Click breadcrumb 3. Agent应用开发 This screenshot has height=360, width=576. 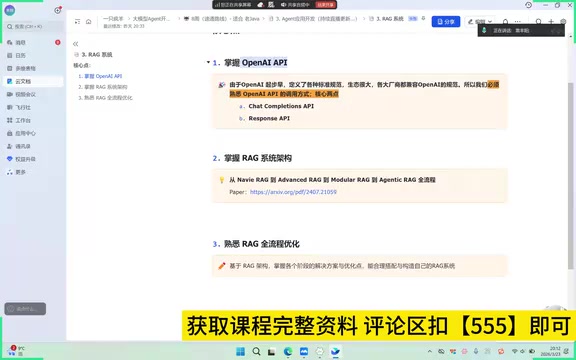pos(313,18)
